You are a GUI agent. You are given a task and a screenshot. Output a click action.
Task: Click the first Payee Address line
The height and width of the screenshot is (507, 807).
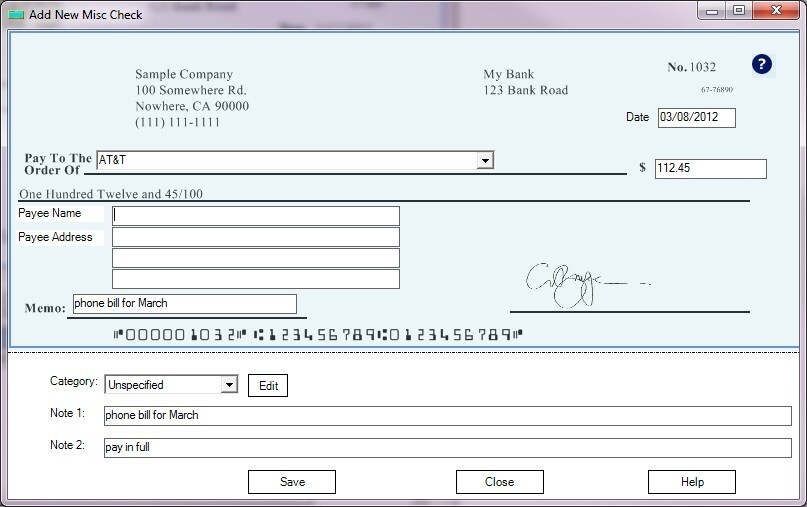(256, 237)
